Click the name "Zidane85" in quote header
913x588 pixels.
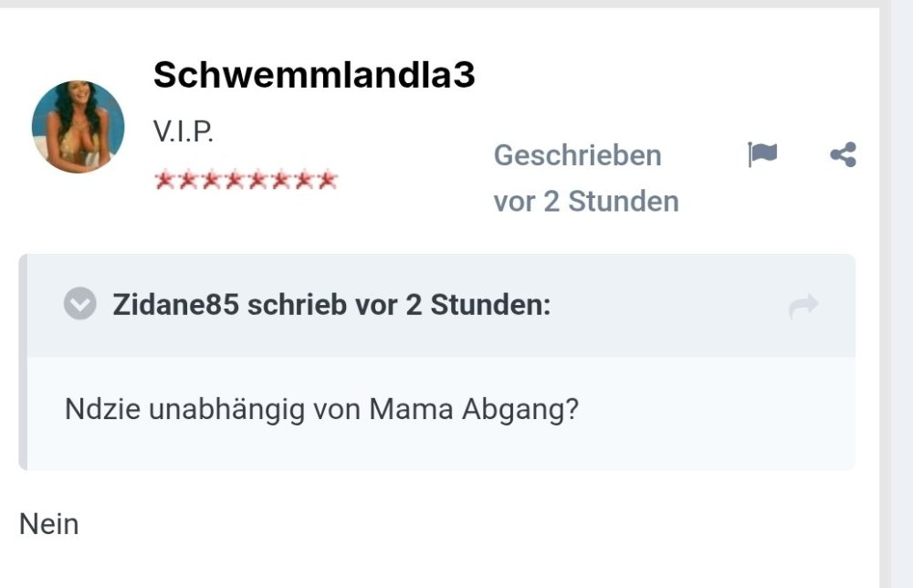(x=176, y=305)
